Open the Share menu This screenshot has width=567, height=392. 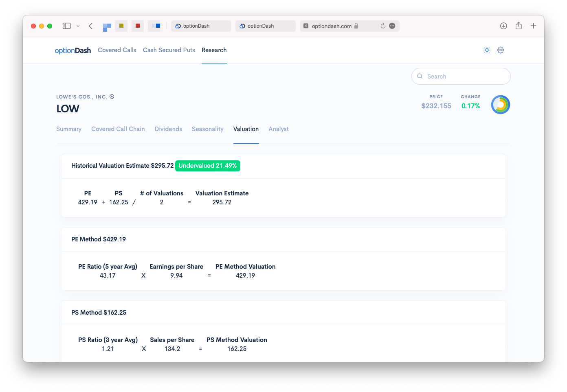(519, 26)
